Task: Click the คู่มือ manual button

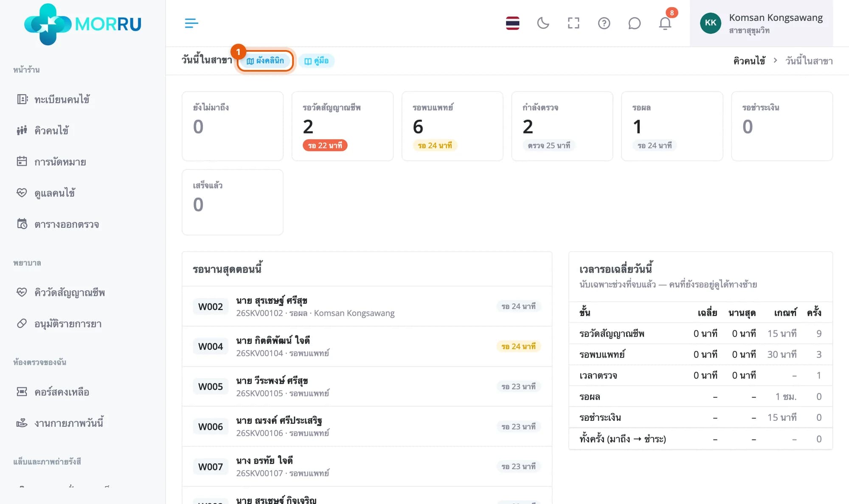Action: 316,61
